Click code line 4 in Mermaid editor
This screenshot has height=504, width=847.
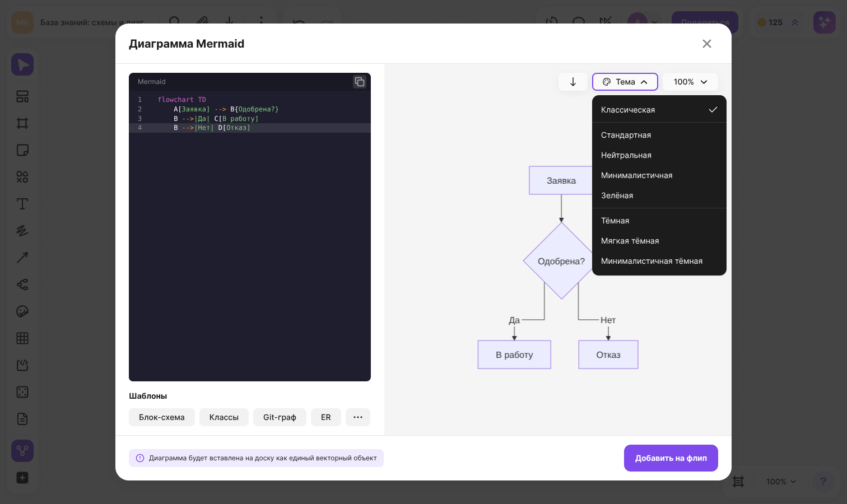pyautogui.click(x=250, y=128)
